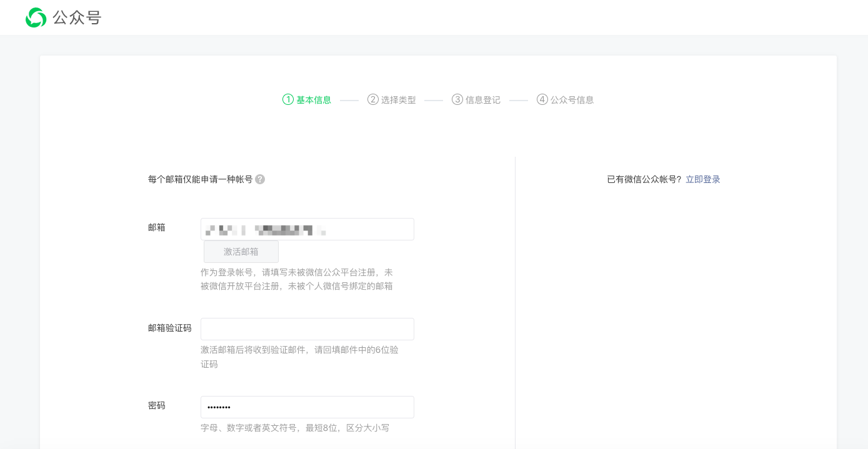Go to the 选择类型 step label
Viewport: 868px width, 449px height.
tap(399, 100)
